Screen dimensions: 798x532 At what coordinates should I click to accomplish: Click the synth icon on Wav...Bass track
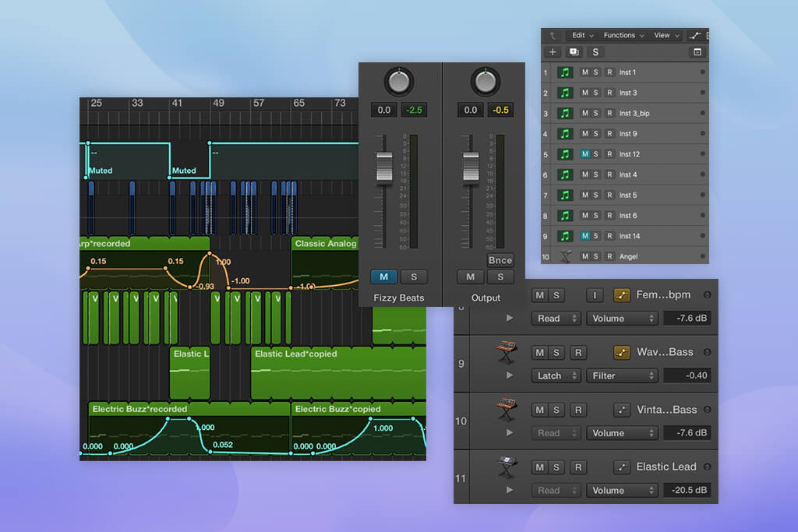[507, 352]
